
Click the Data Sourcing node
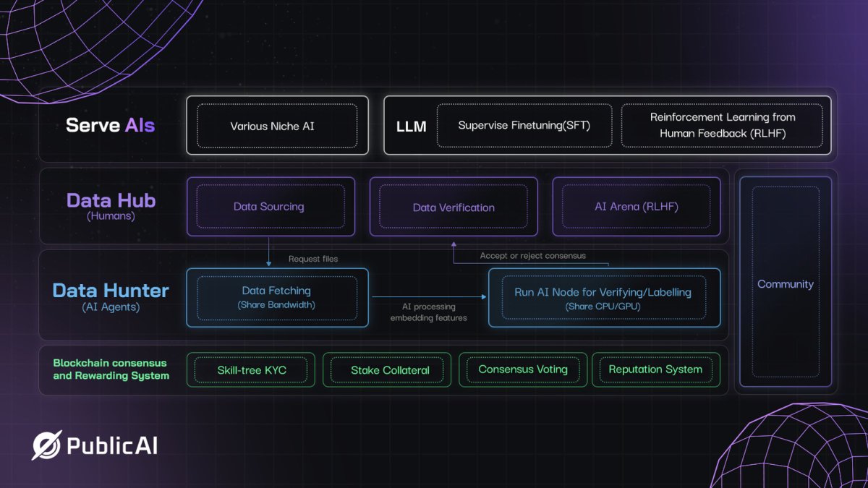click(x=270, y=207)
